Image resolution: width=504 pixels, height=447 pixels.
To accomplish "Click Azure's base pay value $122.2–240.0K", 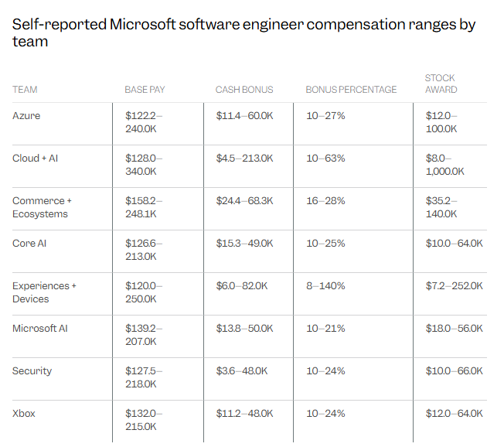I will pos(144,122).
